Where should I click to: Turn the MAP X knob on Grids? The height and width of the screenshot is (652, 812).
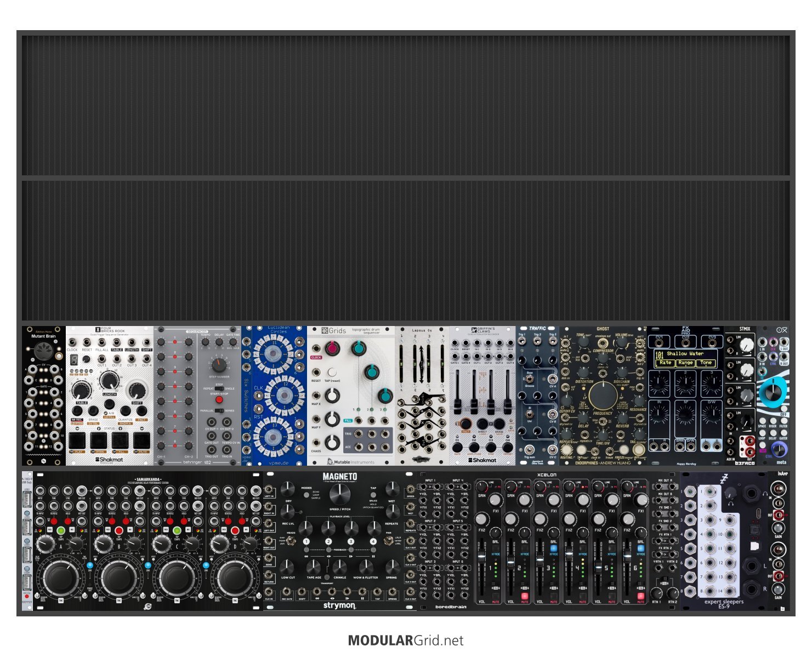coord(332,396)
